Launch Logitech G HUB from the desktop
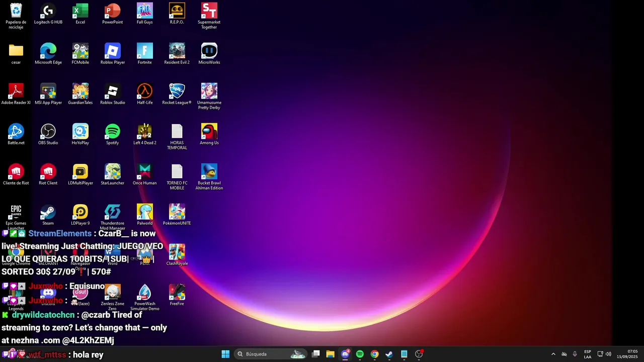Image resolution: width=644 pixels, height=362 pixels. tap(48, 14)
